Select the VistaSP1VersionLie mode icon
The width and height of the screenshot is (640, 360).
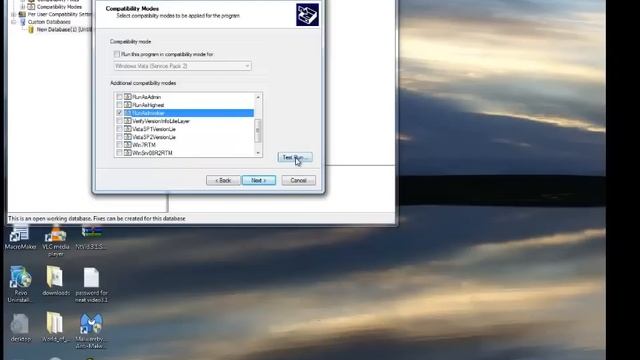[x=127, y=129]
